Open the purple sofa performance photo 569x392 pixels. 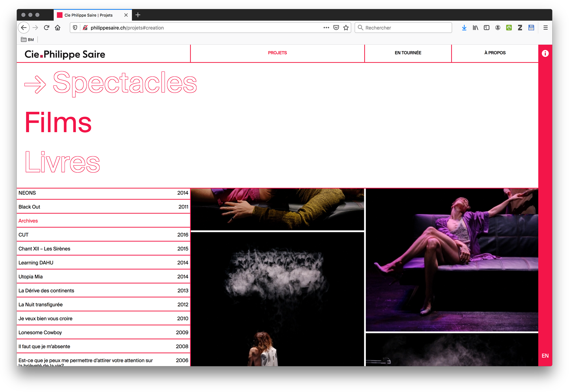[452, 260]
